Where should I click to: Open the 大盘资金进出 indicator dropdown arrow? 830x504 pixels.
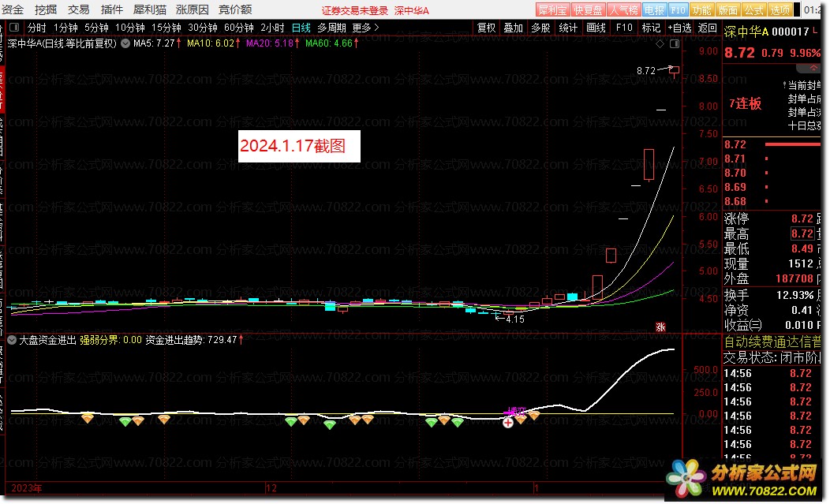12,340
